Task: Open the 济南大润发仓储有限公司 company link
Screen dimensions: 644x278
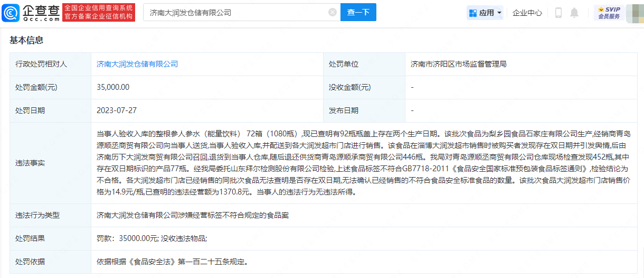Action: (137, 64)
